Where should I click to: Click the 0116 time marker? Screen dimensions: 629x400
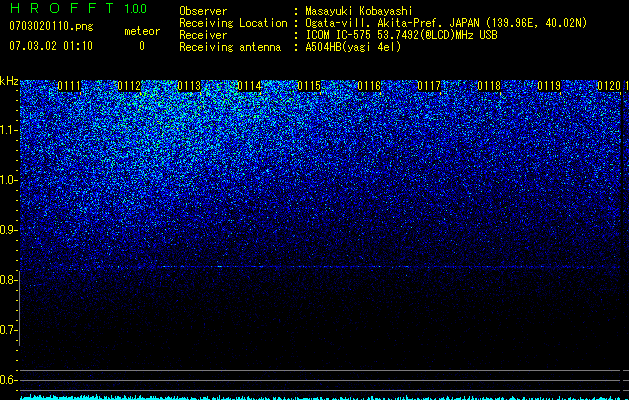click(x=369, y=86)
